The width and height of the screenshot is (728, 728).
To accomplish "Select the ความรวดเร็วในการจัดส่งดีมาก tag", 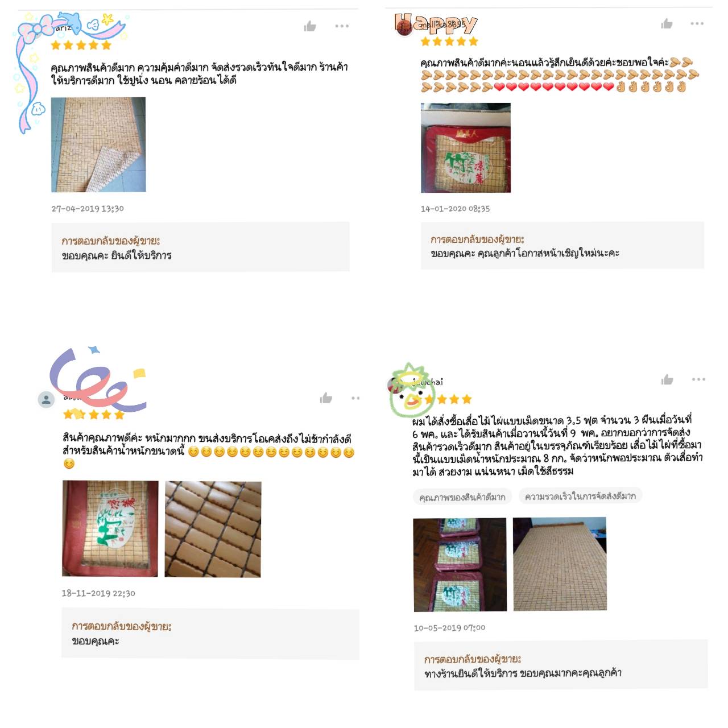I will pyautogui.click(x=580, y=497).
